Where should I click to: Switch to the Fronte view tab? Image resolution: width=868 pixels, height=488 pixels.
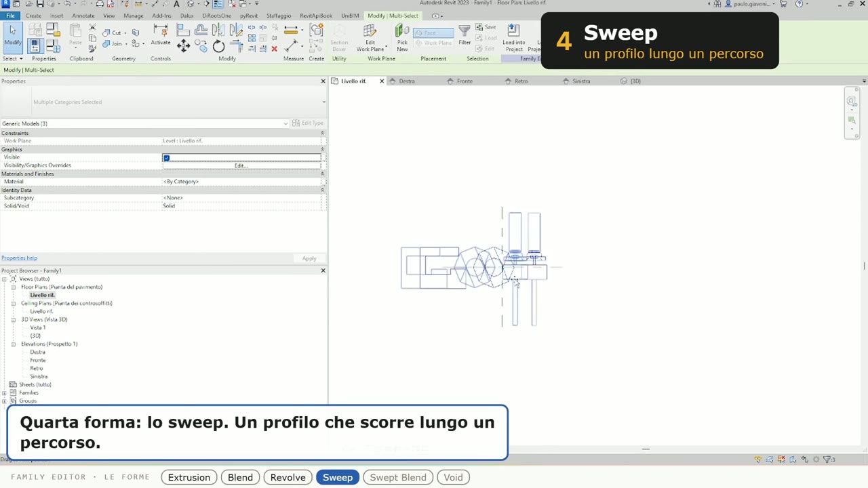(x=465, y=81)
